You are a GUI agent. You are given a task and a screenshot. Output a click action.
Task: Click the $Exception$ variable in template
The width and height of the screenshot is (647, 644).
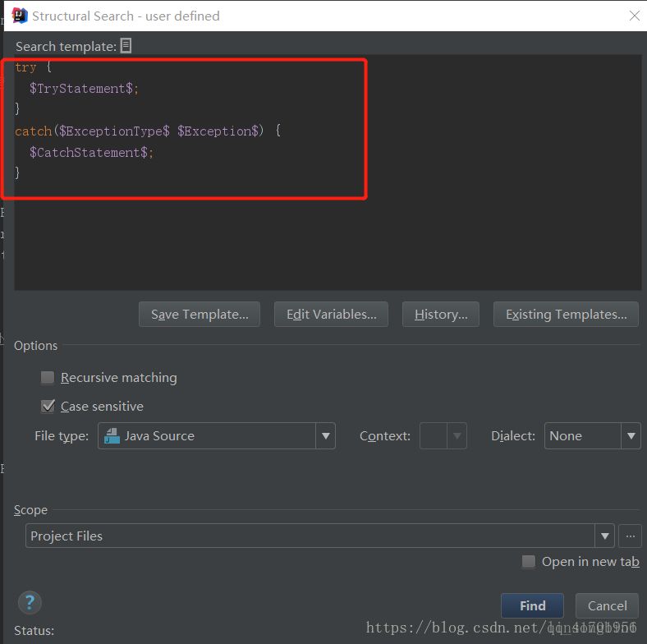pyautogui.click(x=218, y=131)
